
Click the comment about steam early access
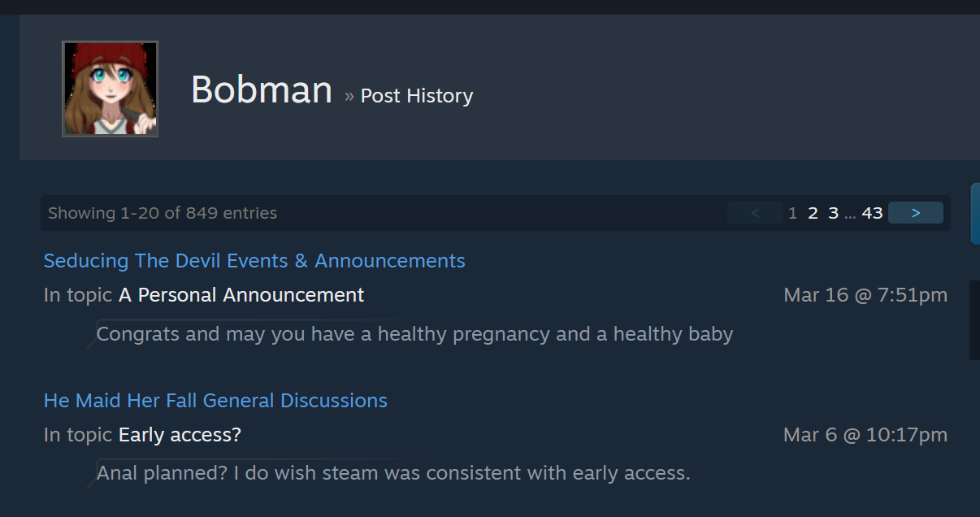click(393, 473)
